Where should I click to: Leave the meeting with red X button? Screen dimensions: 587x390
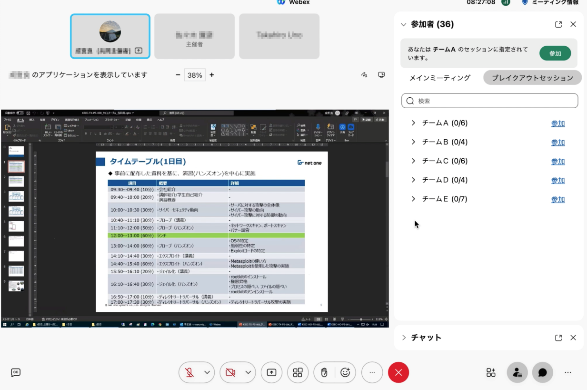[398, 372]
